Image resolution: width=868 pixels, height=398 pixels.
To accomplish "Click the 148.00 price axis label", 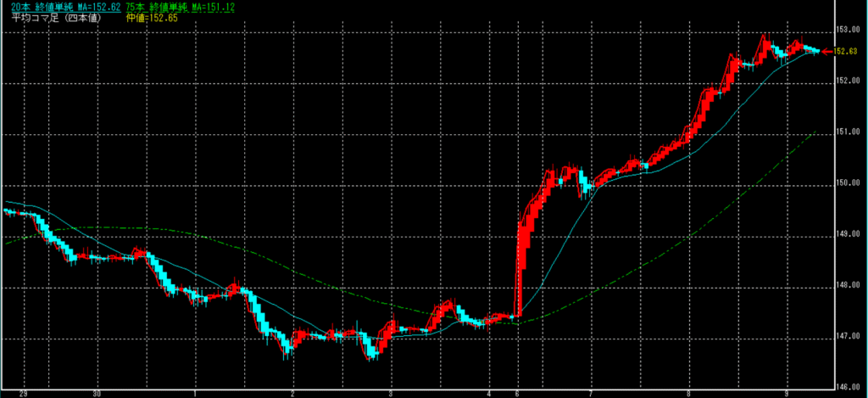I will [845, 287].
